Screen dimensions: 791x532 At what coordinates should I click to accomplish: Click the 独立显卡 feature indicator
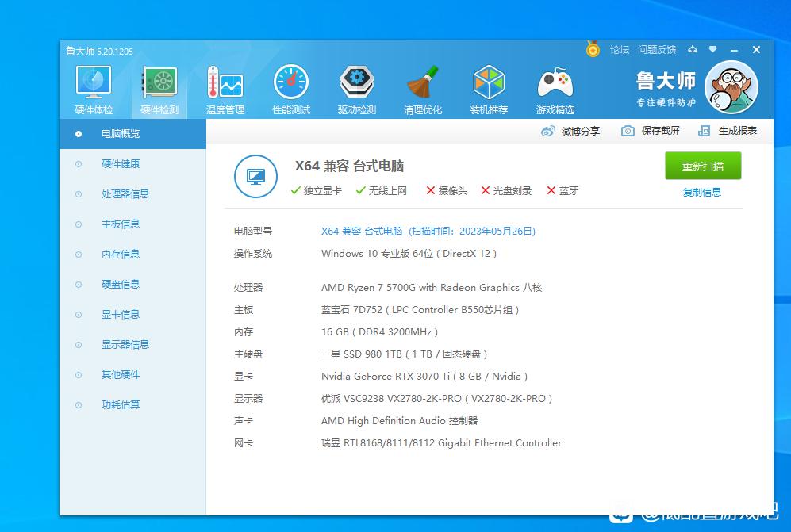[x=317, y=190]
